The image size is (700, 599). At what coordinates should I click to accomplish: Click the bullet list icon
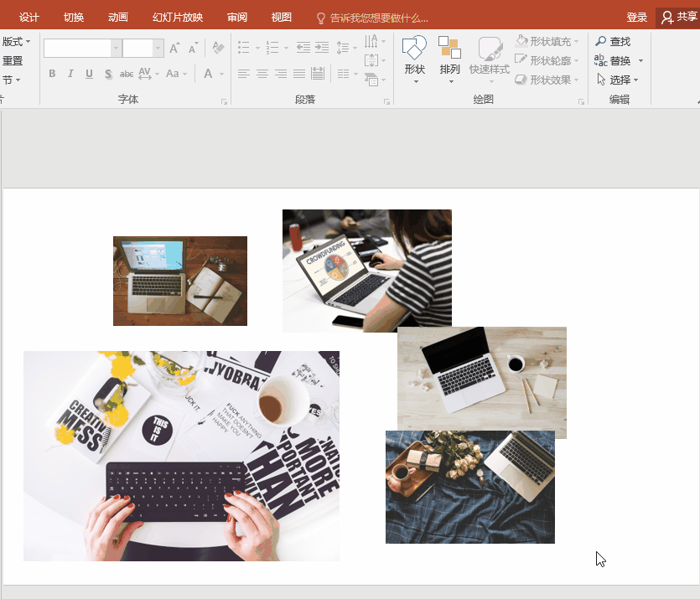click(244, 49)
